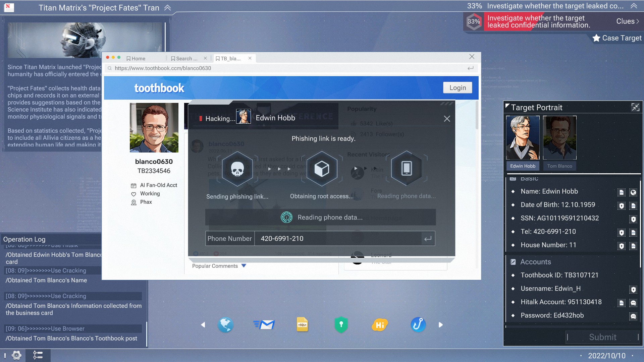
Task: Show previous tools with dock left arrow
Action: 203,324
